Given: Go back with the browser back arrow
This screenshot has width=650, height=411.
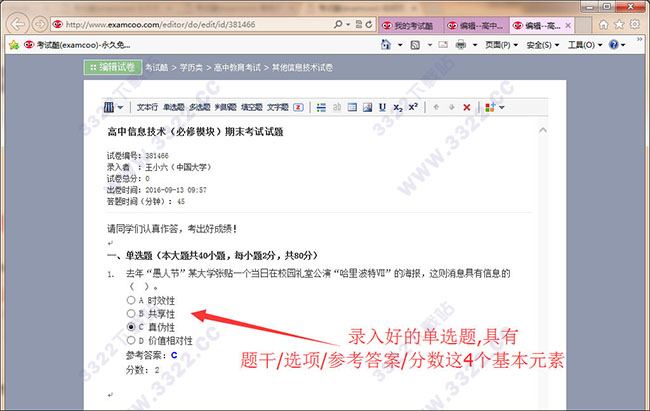Looking at the screenshot, I should point(18,24).
